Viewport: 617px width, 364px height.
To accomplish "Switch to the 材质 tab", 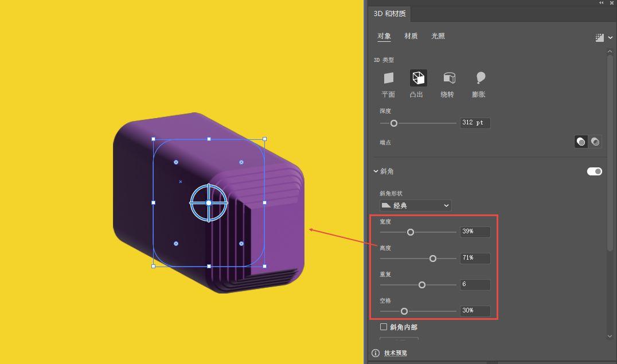I will click(x=411, y=36).
